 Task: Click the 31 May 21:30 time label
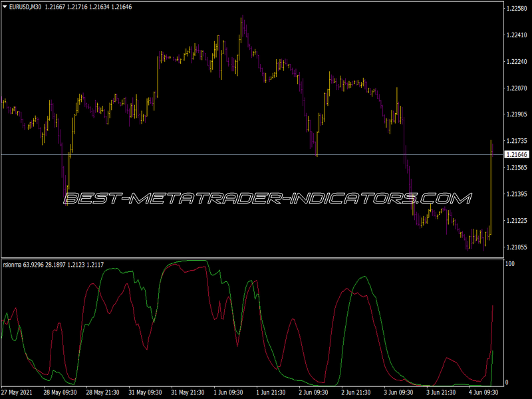coord(188,392)
